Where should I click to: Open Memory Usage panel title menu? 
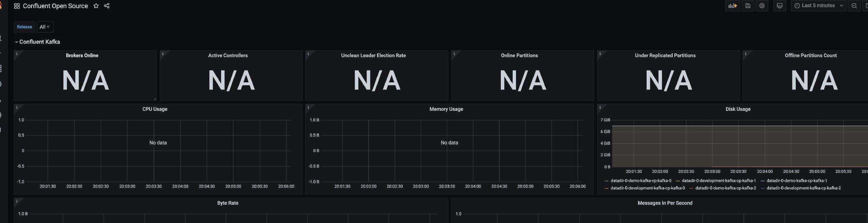(446, 109)
